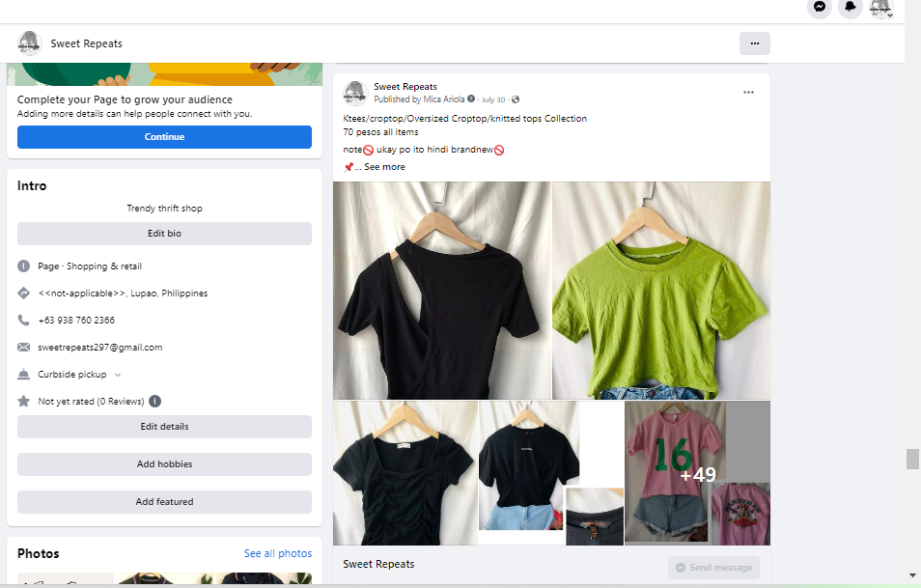The height and width of the screenshot is (588, 921).
Task: Click the post author's profile picture
Action: [355, 93]
